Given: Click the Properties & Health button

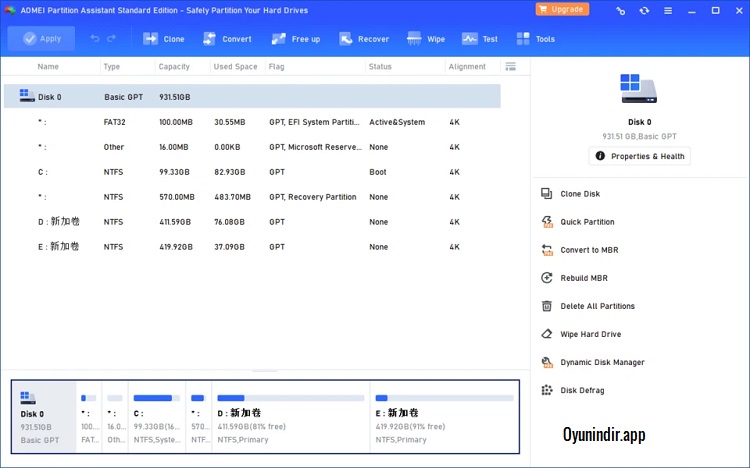Looking at the screenshot, I should pos(640,156).
